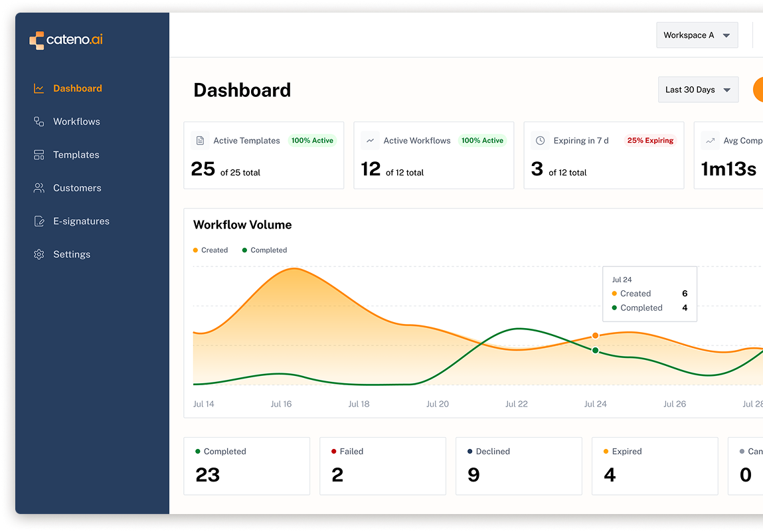The image size is (763, 532).
Task: Click the Jul 24 tooltip header
Action: pyautogui.click(x=622, y=280)
